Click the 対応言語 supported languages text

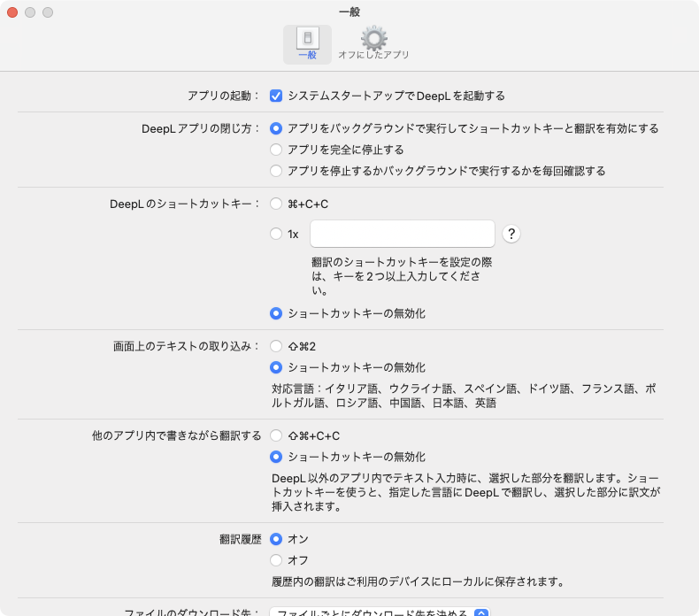coord(464,396)
